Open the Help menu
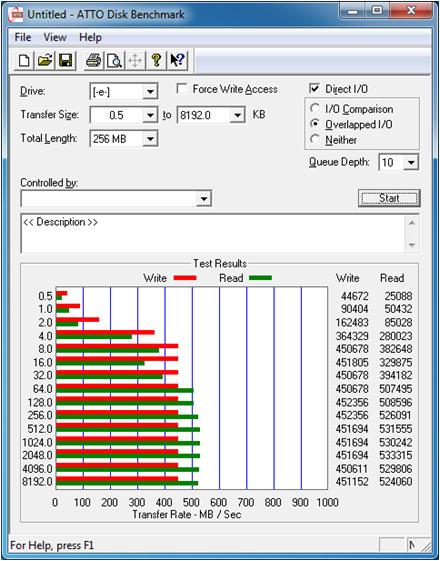This screenshot has width=440, height=561. tap(90, 37)
